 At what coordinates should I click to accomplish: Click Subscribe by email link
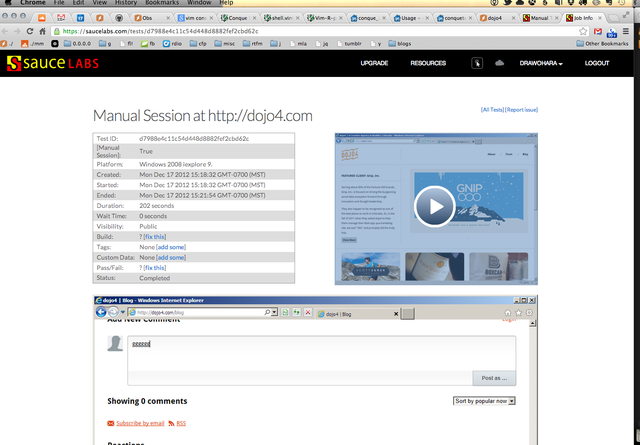pos(140,423)
